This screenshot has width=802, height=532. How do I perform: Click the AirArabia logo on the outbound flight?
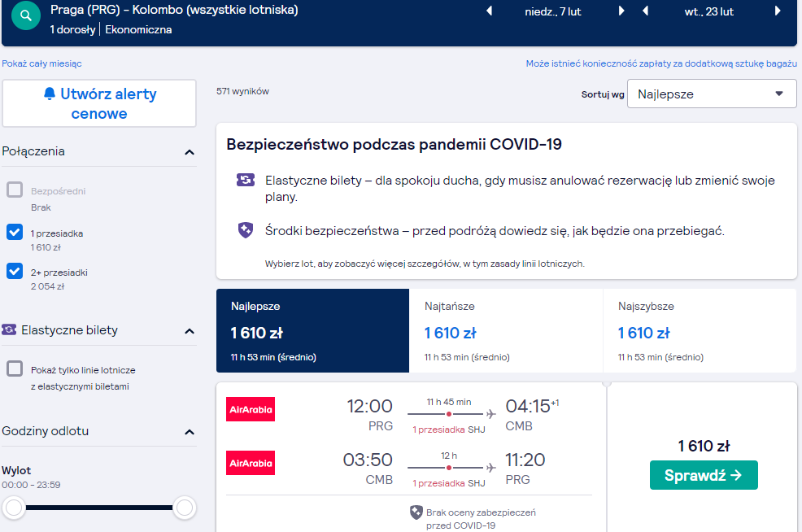pyautogui.click(x=251, y=409)
